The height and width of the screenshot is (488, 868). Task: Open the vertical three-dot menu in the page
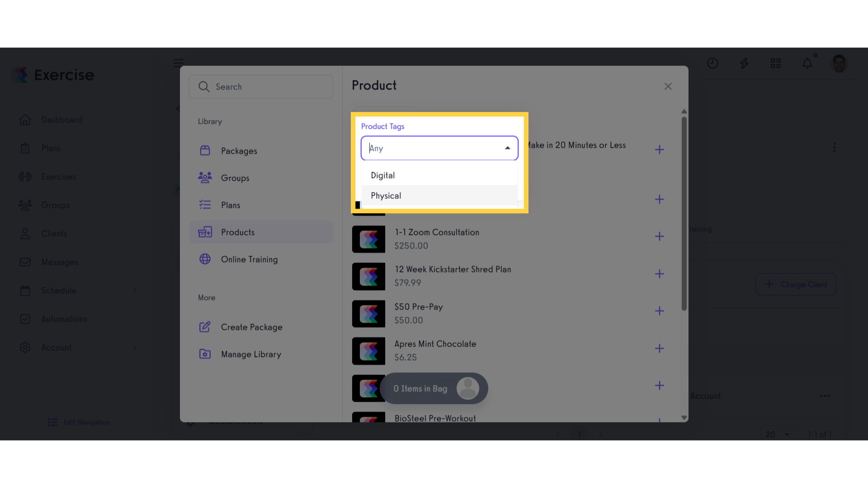point(835,147)
